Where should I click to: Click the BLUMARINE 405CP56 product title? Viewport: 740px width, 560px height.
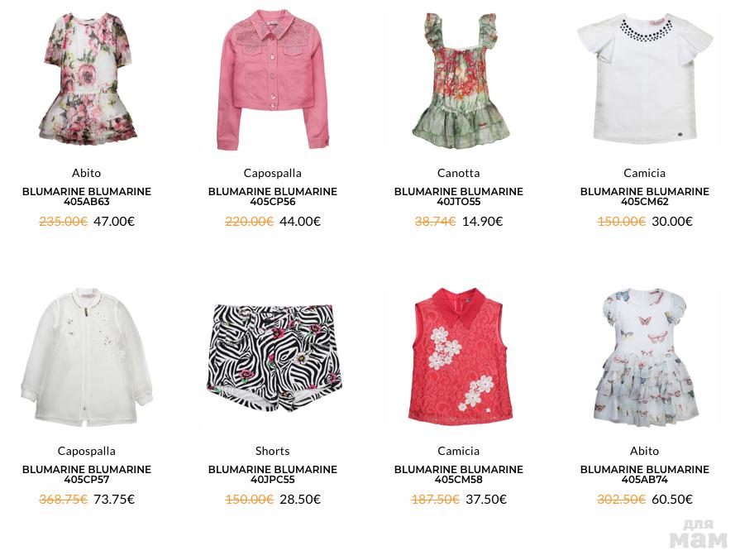(273, 196)
